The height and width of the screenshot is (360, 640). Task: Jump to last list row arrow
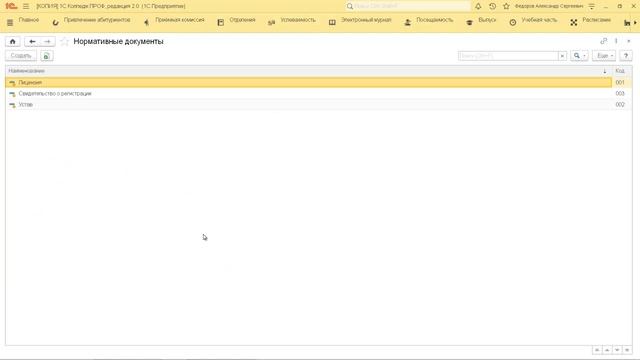click(627, 350)
